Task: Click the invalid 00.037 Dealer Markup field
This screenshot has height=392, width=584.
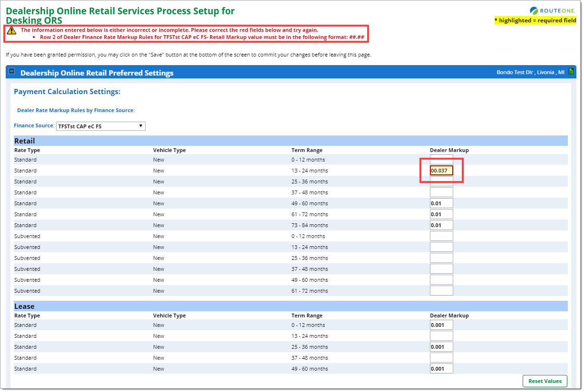Action: [x=441, y=171]
